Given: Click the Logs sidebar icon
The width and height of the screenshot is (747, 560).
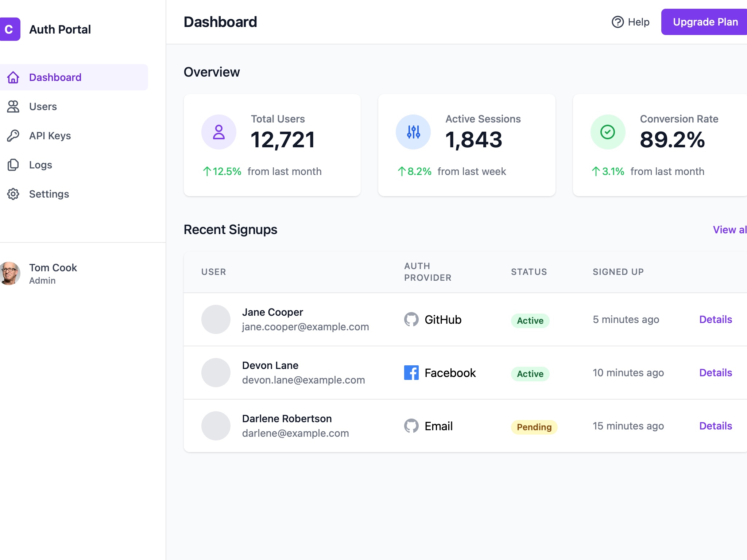Looking at the screenshot, I should tap(13, 165).
